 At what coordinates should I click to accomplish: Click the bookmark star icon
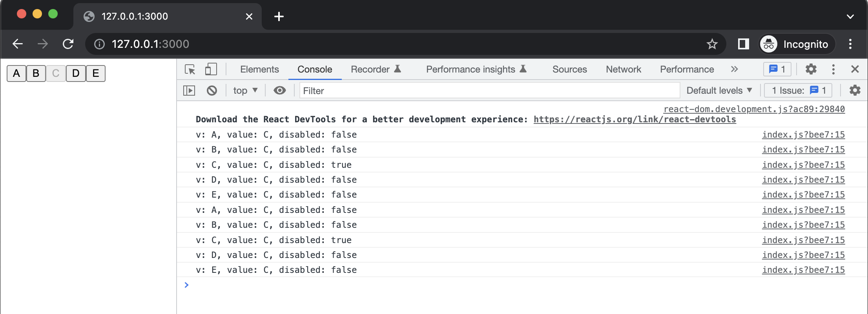712,44
